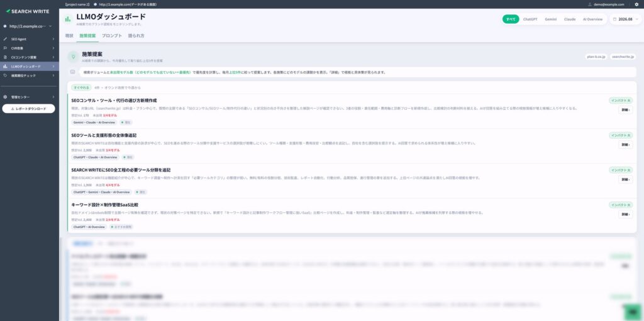Expand the CVR改善 menu chevron

[53, 48]
